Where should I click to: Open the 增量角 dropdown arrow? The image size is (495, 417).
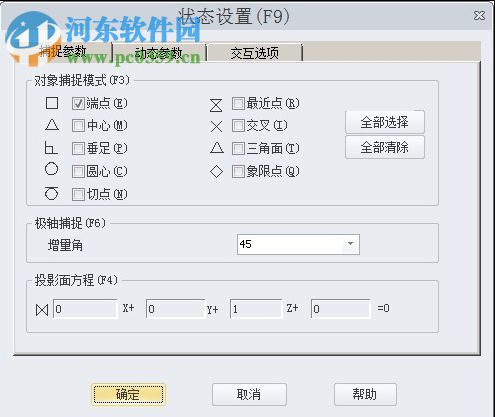pos(350,244)
